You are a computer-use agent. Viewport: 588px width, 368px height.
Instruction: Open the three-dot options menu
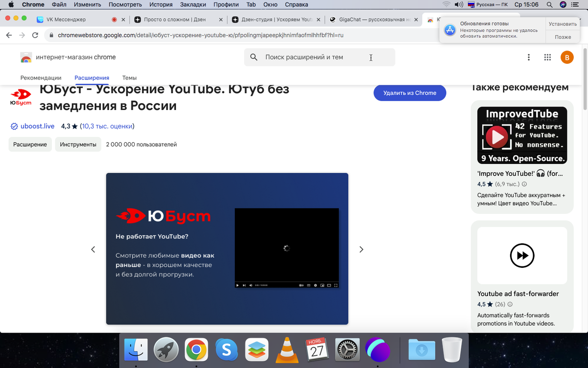529,57
